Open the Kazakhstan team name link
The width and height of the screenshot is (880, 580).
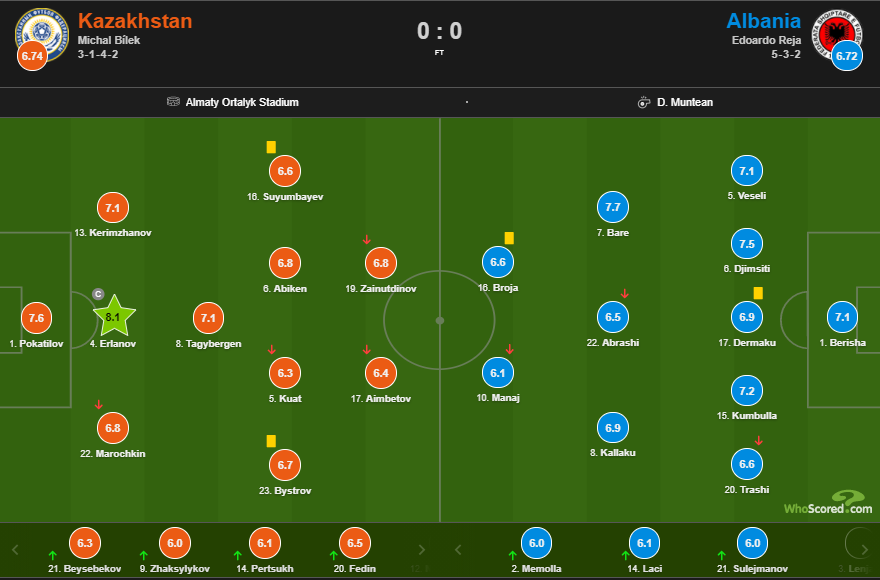(135, 21)
